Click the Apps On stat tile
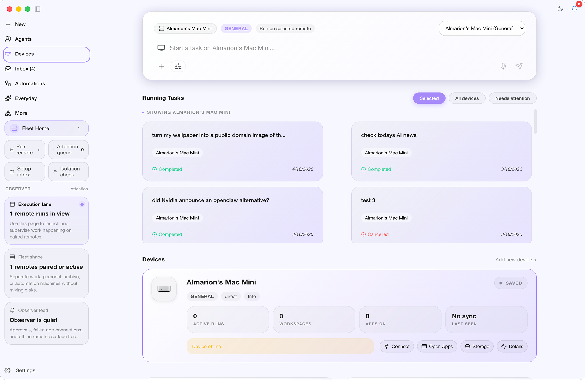This screenshot has width=588, height=380. click(x=400, y=320)
